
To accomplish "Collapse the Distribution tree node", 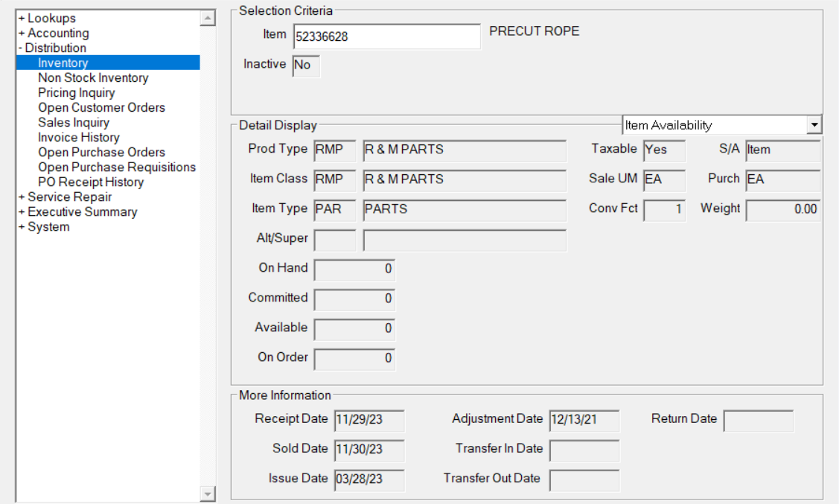I will [20, 48].
